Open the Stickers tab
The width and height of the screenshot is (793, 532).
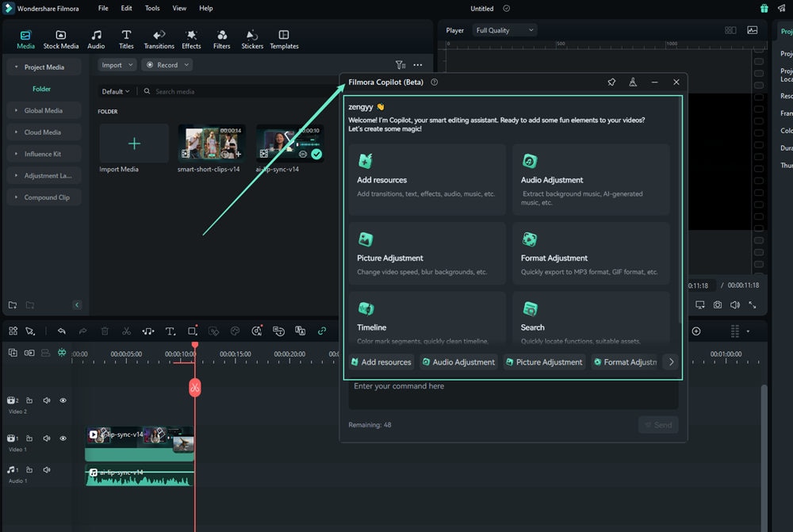coord(252,40)
